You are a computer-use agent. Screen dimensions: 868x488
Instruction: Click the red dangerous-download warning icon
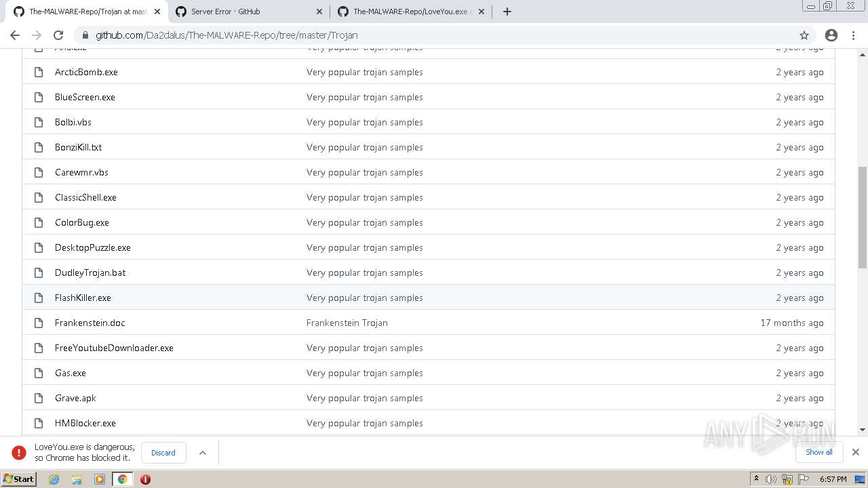[x=19, y=453]
